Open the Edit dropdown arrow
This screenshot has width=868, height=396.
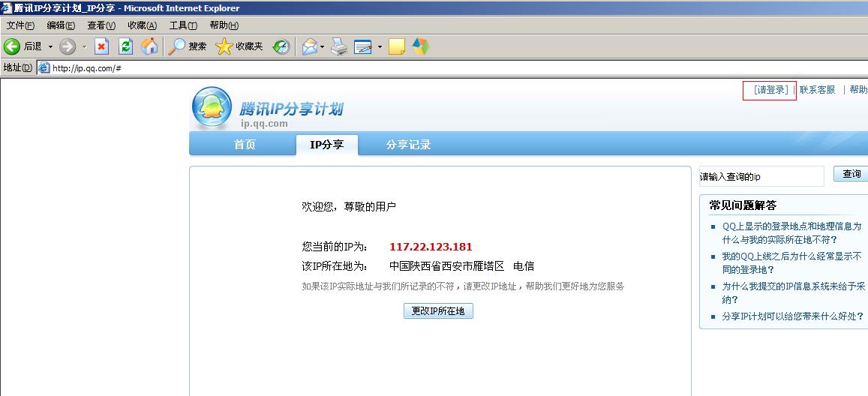[x=380, y=47]
